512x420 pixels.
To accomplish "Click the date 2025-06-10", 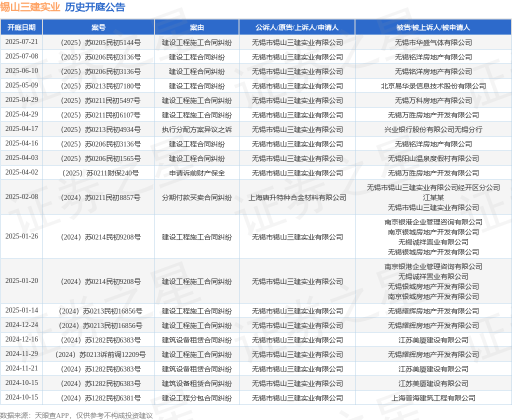I will pyautogui.click(x=21, y=71).
